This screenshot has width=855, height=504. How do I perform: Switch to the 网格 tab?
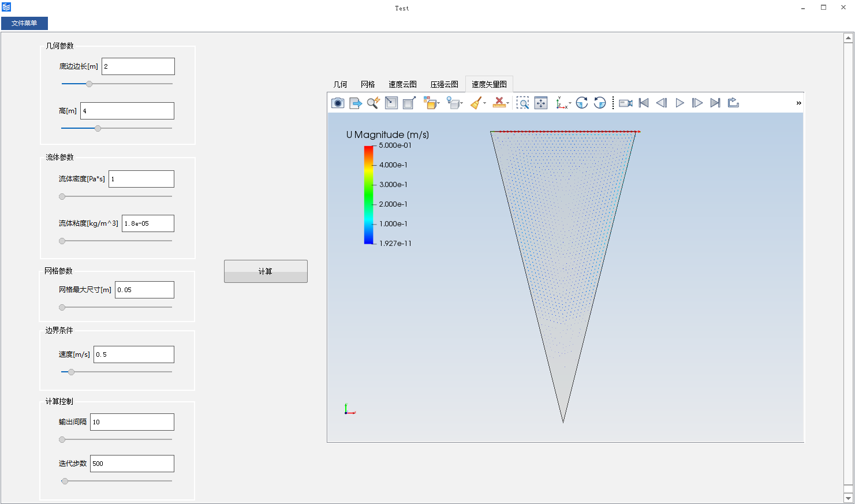tap(368, 84)
